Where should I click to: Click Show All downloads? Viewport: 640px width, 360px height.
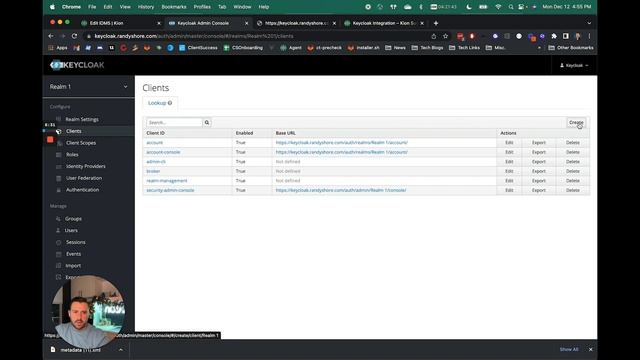(x=569, y=349)
